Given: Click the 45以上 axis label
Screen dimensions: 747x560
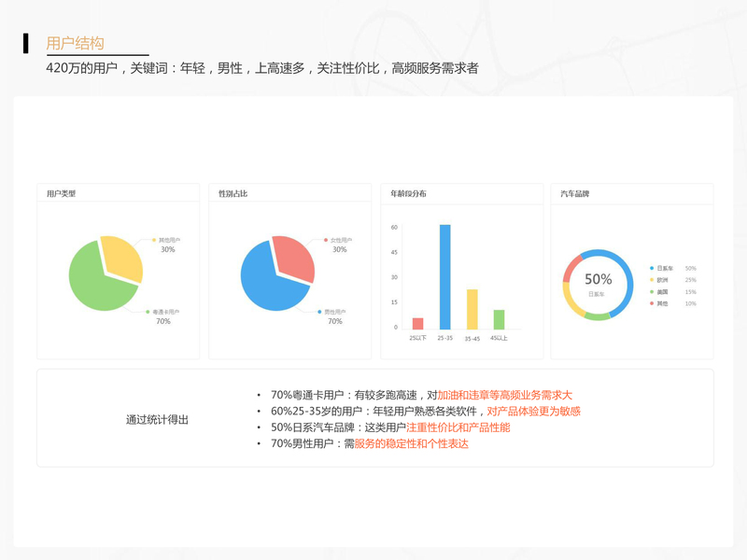Looking at the screenshot, I should point(499,338).
